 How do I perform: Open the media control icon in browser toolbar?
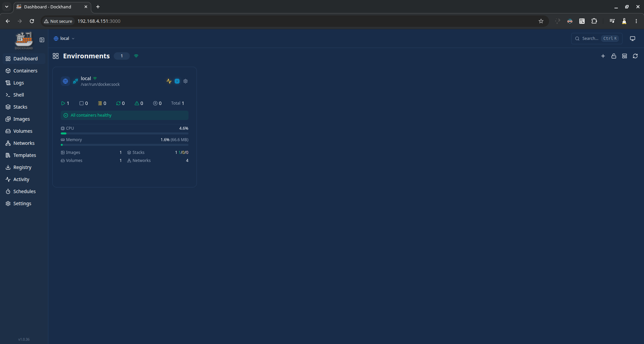[612, 21]
